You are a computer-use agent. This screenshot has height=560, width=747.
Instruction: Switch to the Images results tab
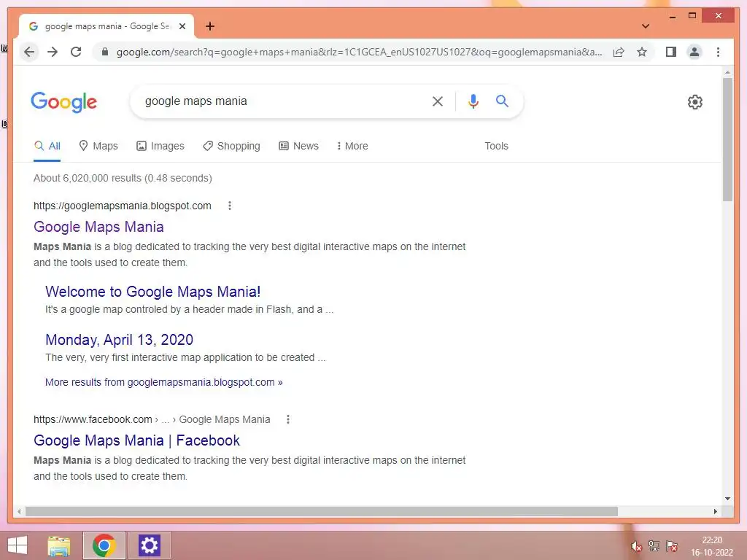click(160, 146)
